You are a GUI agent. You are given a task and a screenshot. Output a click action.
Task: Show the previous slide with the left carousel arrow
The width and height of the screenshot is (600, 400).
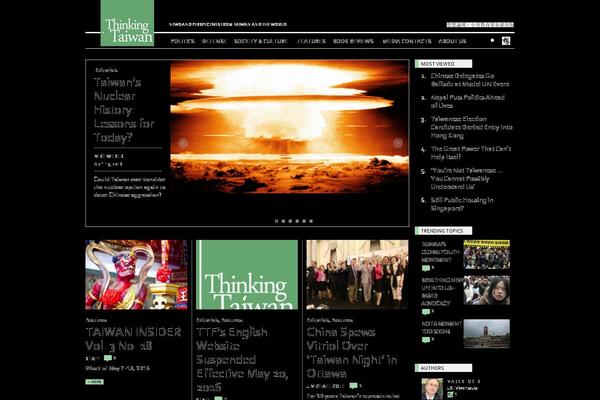click(183, 143)
